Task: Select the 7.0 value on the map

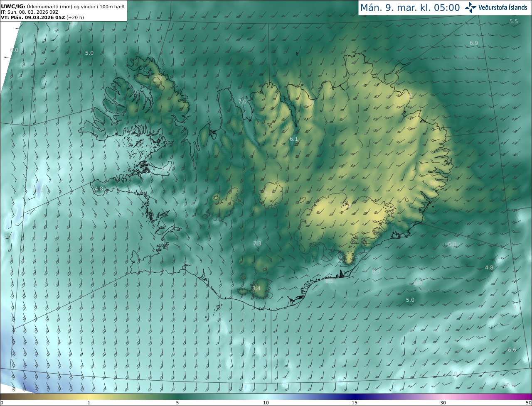Action: [x=242, y=101]
